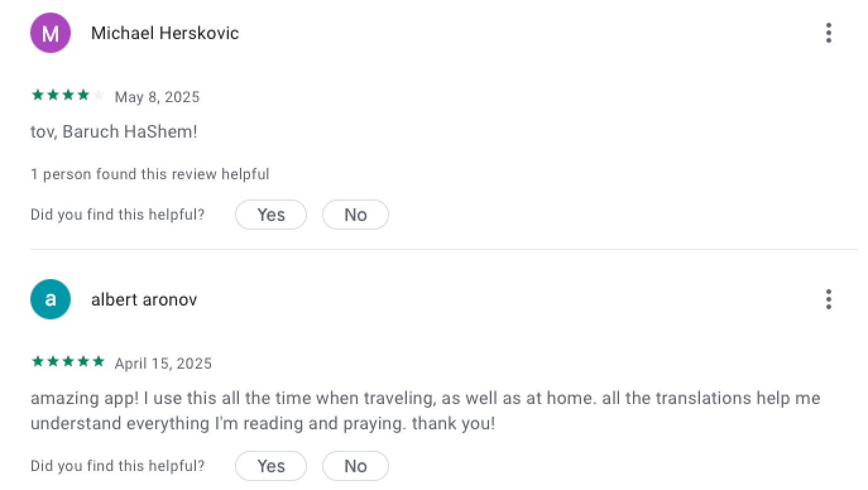Viewport: 868px width, 490px height.
Task: Click Michael Herskovic's purple M avatar
Action: point(50,33)
